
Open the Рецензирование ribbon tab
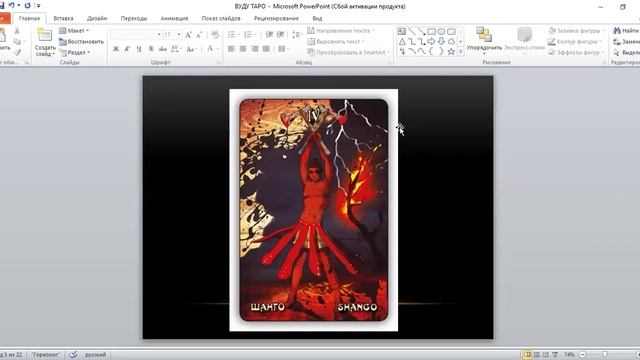(x=276, y=18)
